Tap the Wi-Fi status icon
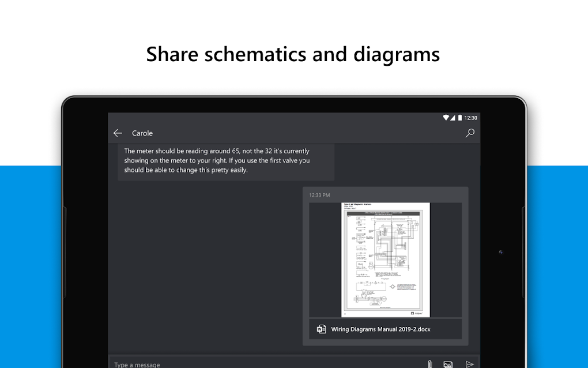The width and height of the screenshot is (588, 368). click(x=446, y=118)
